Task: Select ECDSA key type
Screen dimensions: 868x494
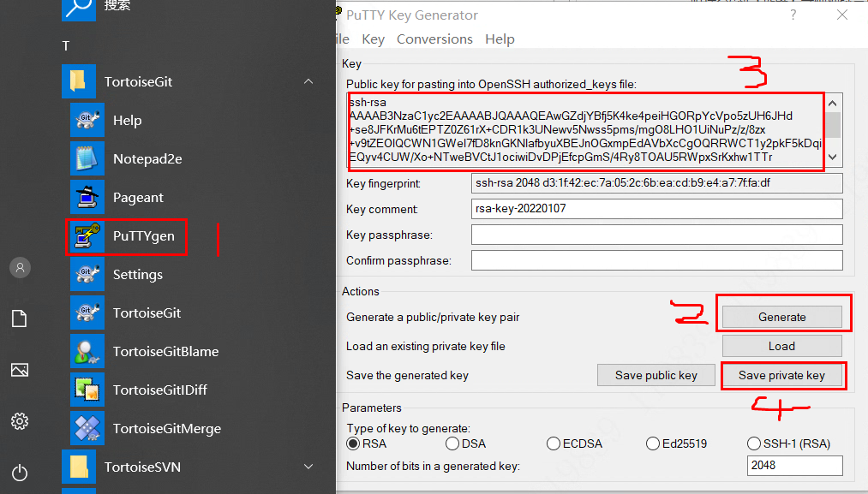Action: [553, 443]
